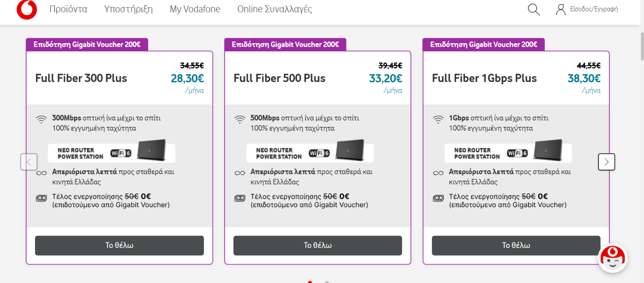Click the Vodafone logo icon
644x283 pixels.
(x=27, y=9)
